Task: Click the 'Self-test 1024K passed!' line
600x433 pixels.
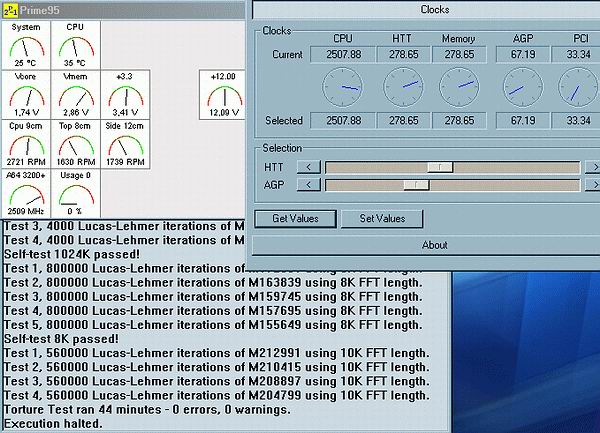Action: (72, 254)
